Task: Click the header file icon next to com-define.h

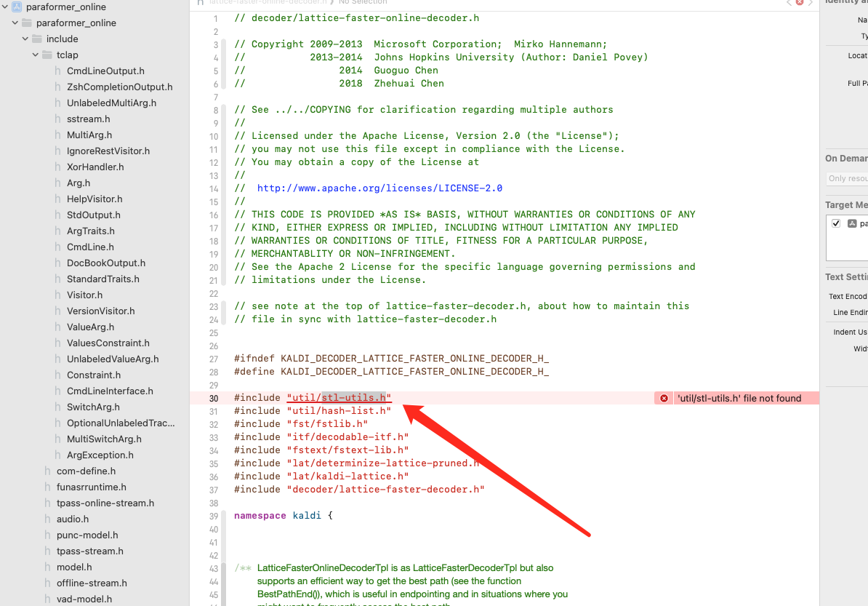Action: click(47, 471)
